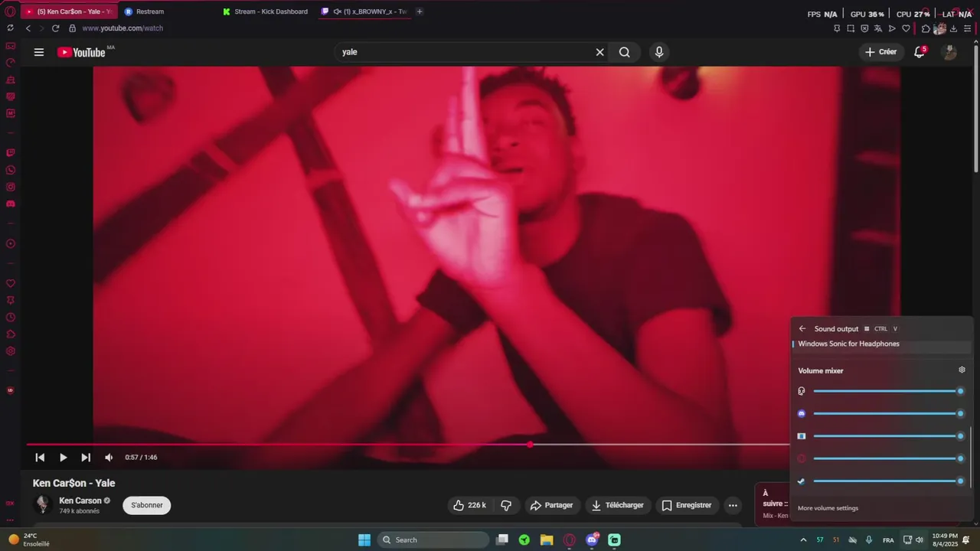
Task: Open Instagram from the Opera sidebar
Action: point(11,187)
